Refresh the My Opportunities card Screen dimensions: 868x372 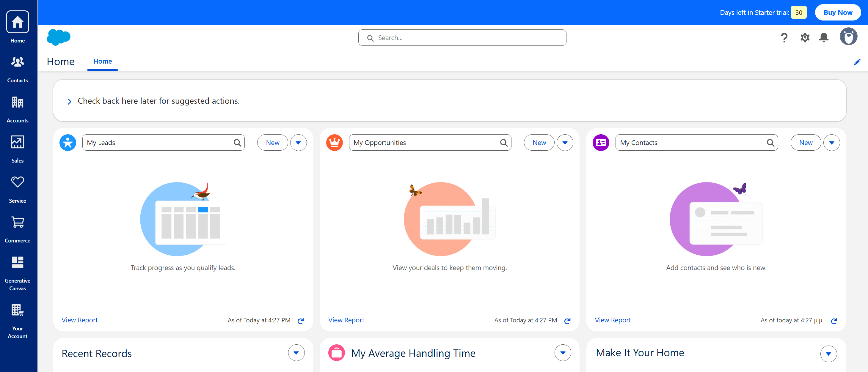tap(567, 321)
